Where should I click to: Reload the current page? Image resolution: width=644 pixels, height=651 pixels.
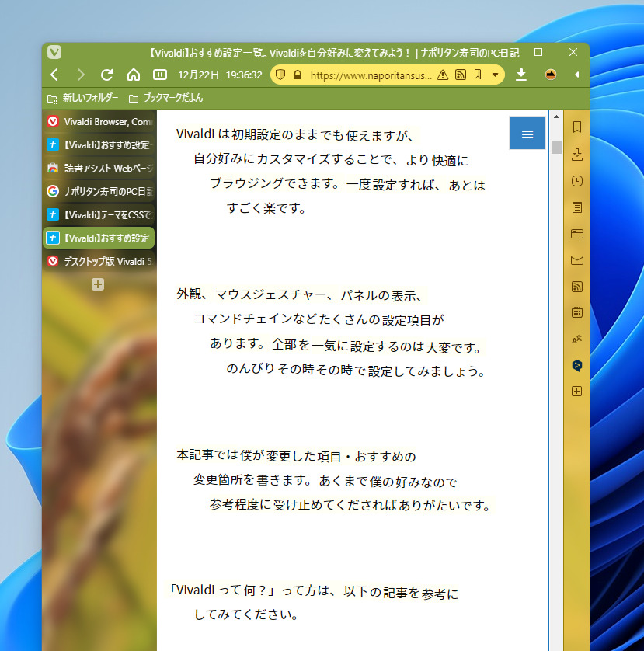tap(106, 75)
